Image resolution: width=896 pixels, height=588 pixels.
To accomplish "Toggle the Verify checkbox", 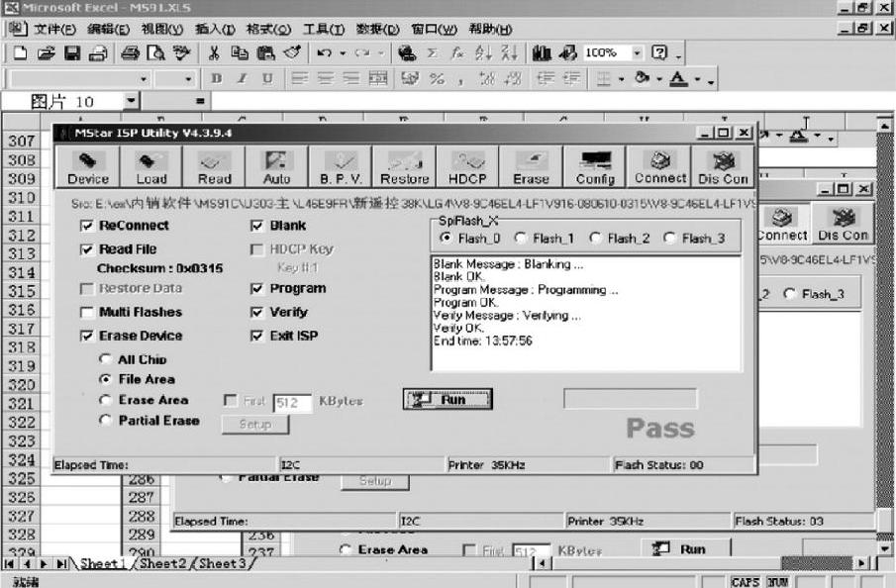I will [257, 312].
